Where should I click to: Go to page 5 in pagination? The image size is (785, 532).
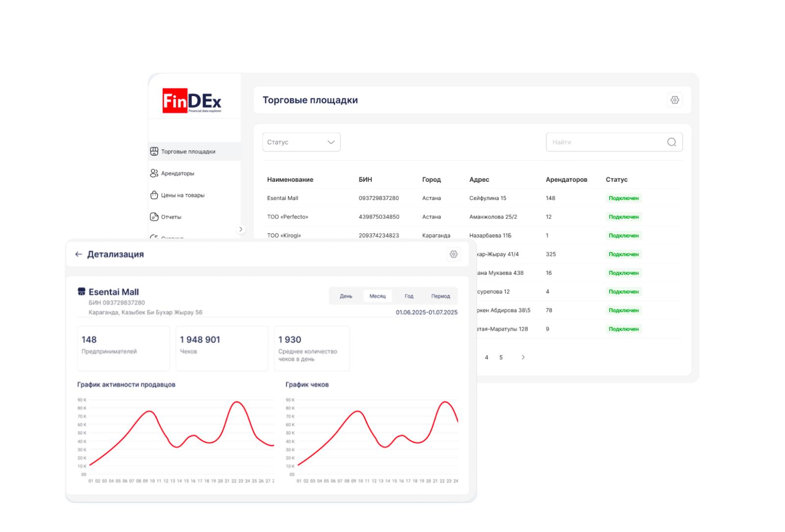pyautogui.click(x=501, y=358)
